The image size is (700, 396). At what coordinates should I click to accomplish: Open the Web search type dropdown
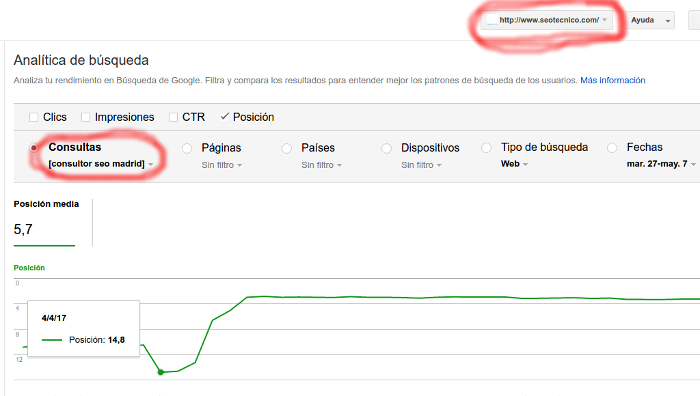pos(514,164)
